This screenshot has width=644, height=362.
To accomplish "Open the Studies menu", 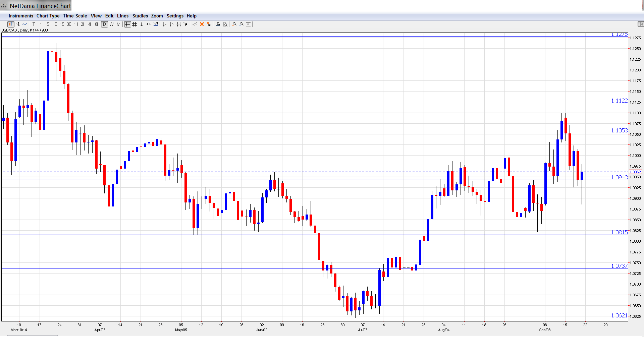I will [140, 16].
